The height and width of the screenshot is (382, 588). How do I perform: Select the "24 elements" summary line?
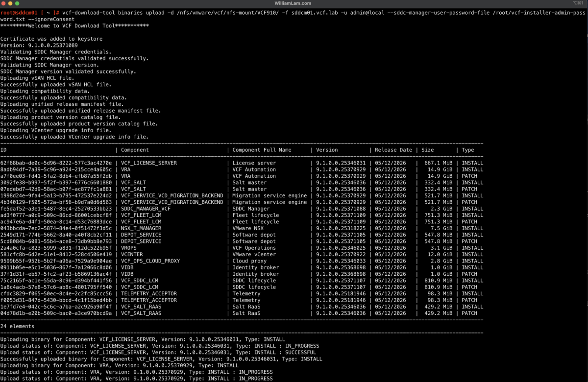(17, 326)
